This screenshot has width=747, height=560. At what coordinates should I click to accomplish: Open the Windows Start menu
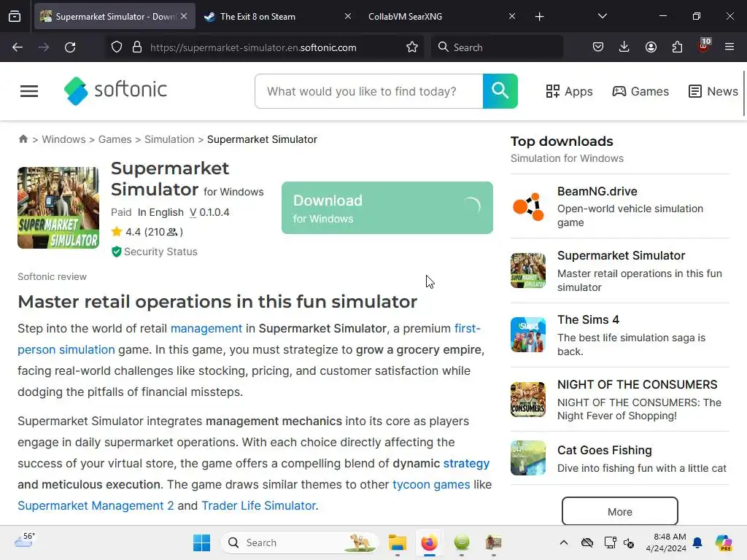pos(201,542)
